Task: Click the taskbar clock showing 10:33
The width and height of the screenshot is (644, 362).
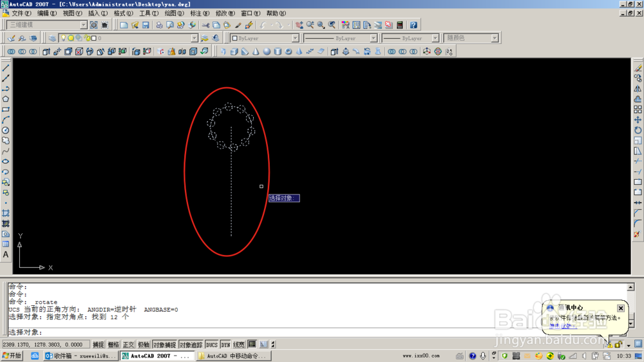Action: [624, 356]
